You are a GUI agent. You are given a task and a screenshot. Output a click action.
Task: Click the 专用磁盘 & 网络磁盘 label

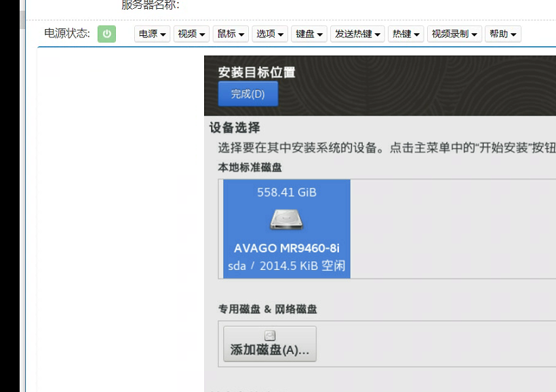coord(267,309)
